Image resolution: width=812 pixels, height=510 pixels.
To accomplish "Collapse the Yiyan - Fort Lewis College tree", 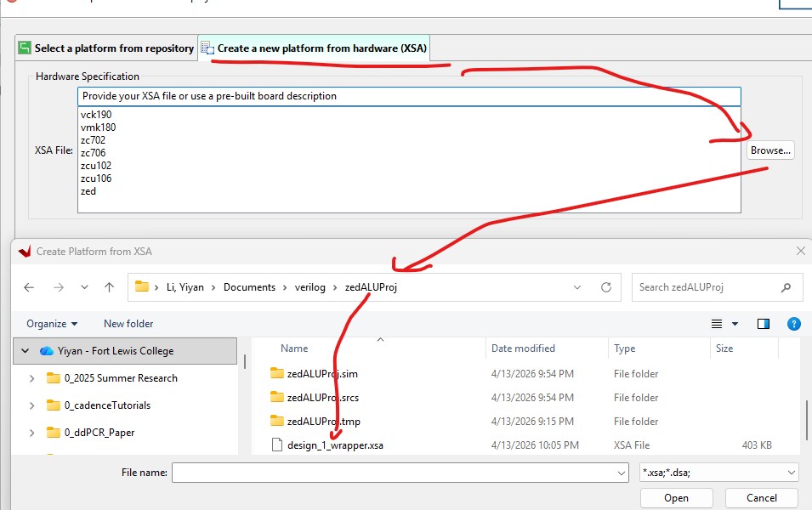I will click(25, 351).
